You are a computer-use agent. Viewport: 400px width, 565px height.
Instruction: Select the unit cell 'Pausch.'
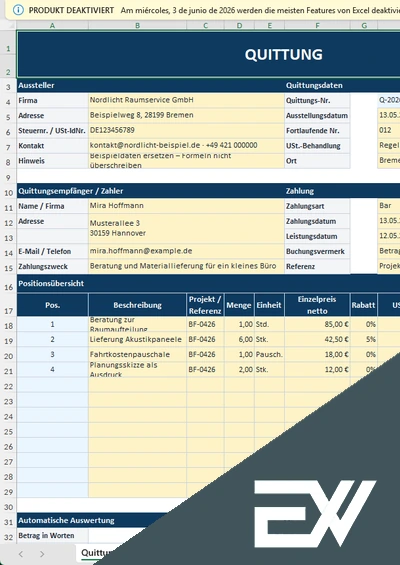coord(270,355)
